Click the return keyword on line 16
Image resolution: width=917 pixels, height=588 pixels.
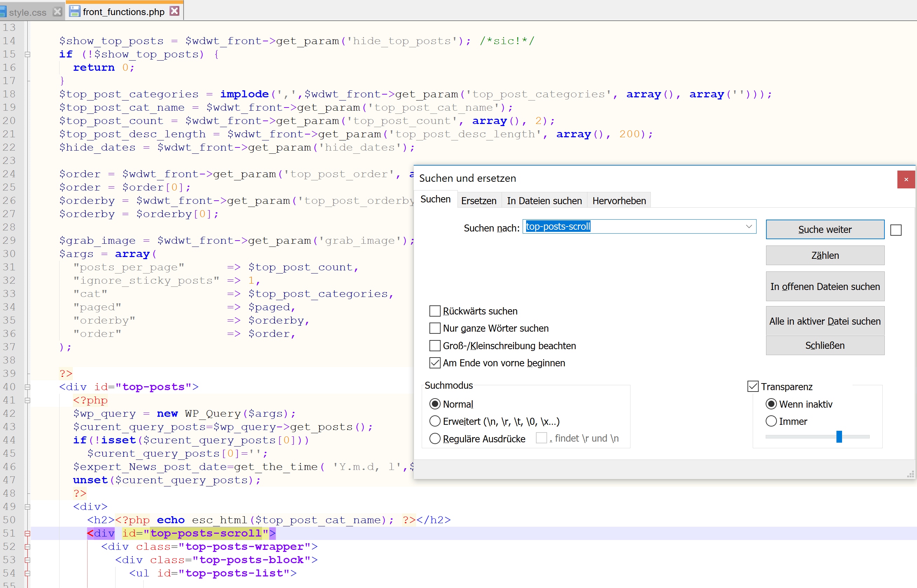[94, 68]
